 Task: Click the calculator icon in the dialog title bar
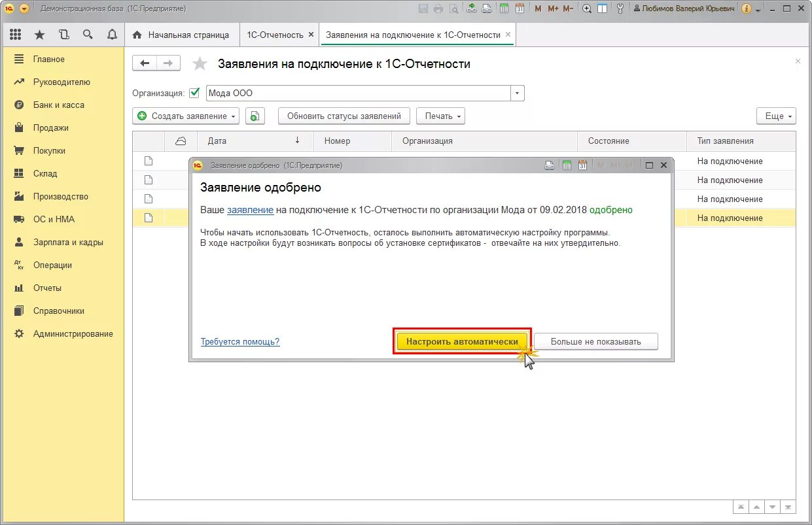[567, 165]
